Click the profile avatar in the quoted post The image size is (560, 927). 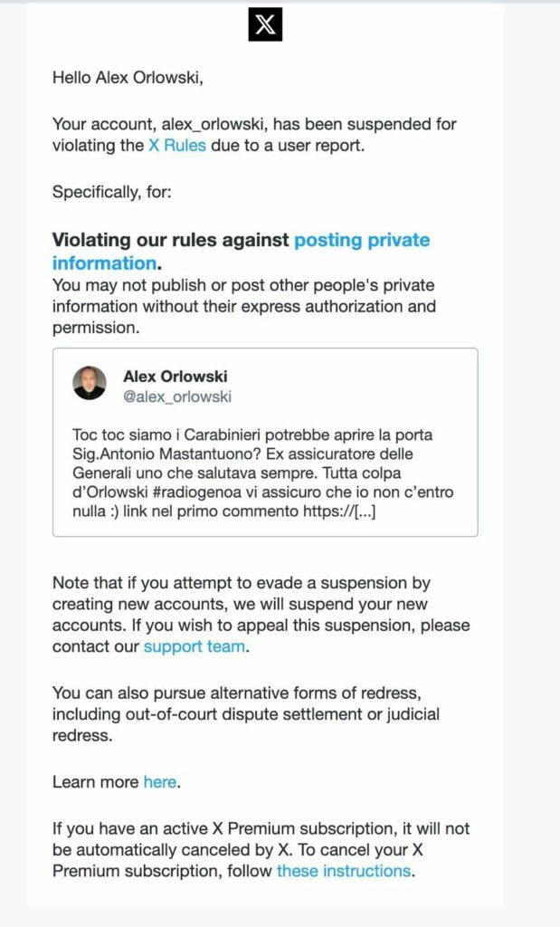90,383
